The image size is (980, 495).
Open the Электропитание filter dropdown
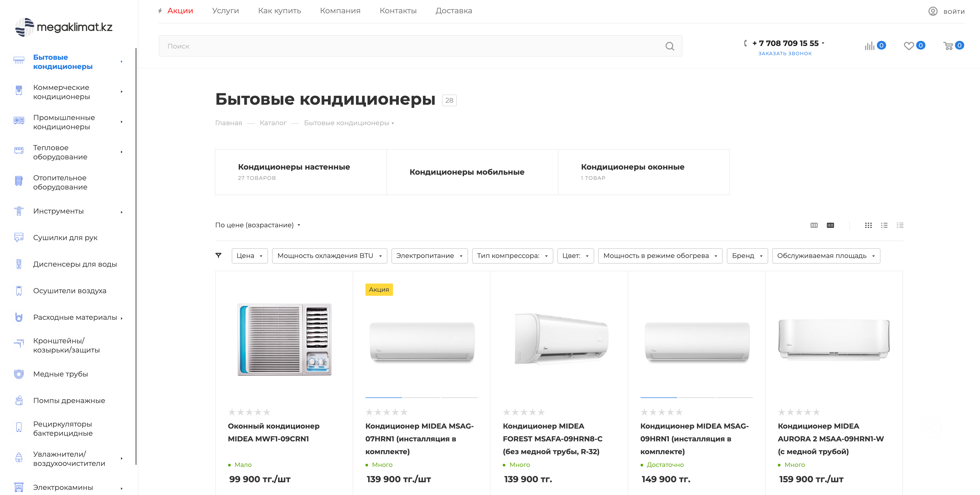pyautogui.click(x=430, y=256)
